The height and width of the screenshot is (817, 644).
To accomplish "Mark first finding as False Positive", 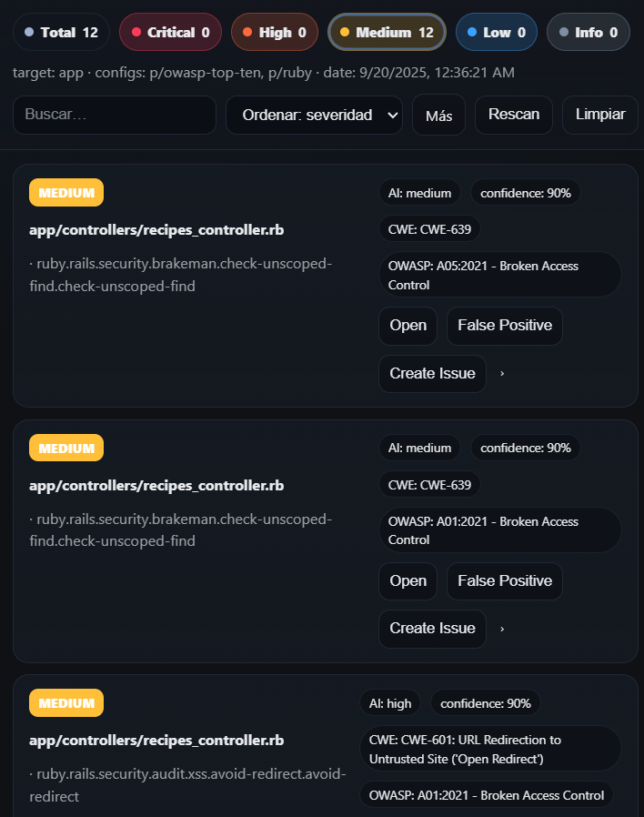I will pyautogui.click(x=504, y=326).
